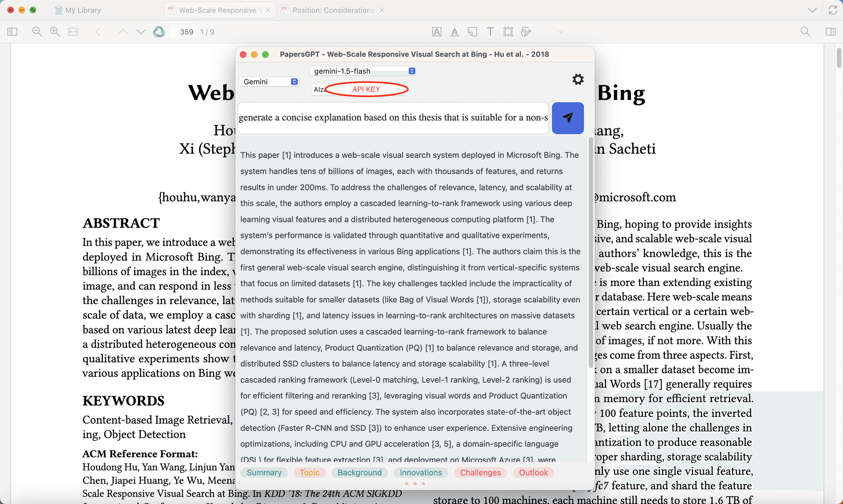Expand the tab list chevron
The width and height of the screenshot is (843, 504).
(x=812, y=10)
